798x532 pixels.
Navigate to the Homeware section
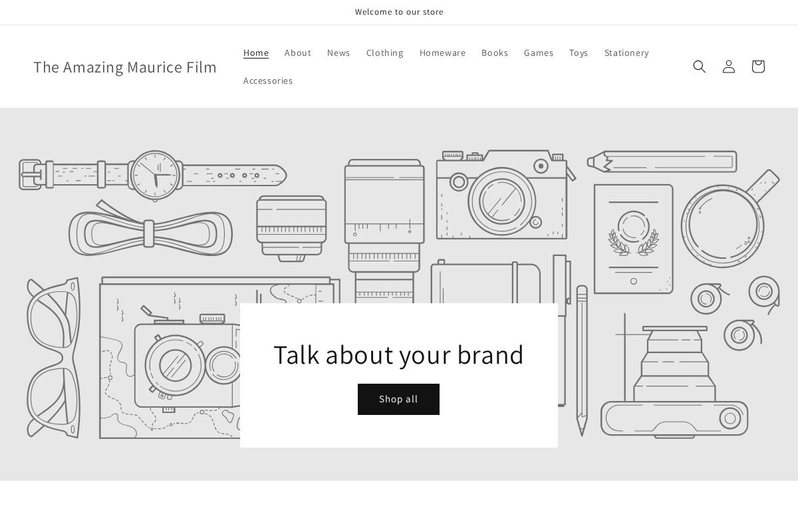(442, 53)
